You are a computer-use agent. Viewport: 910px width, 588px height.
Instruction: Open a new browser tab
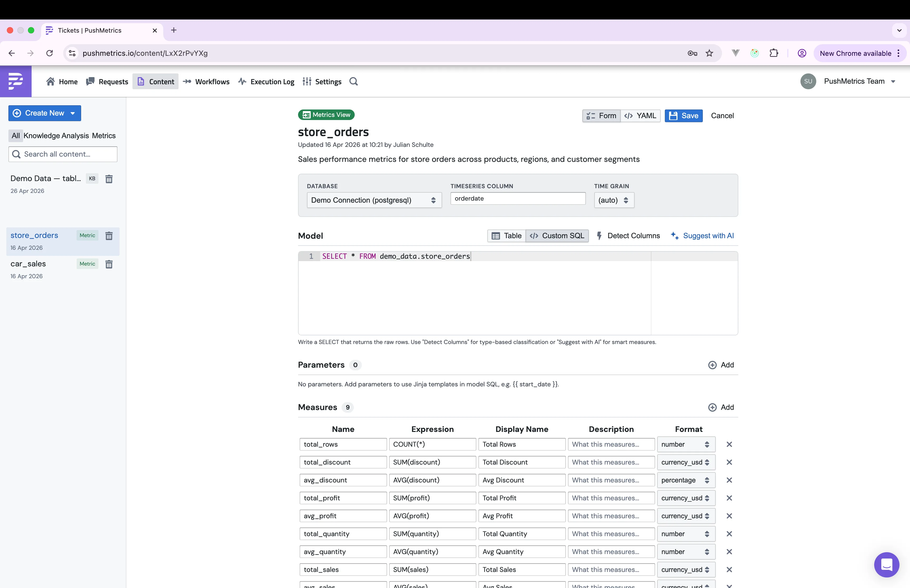click(x=174, y=30)
